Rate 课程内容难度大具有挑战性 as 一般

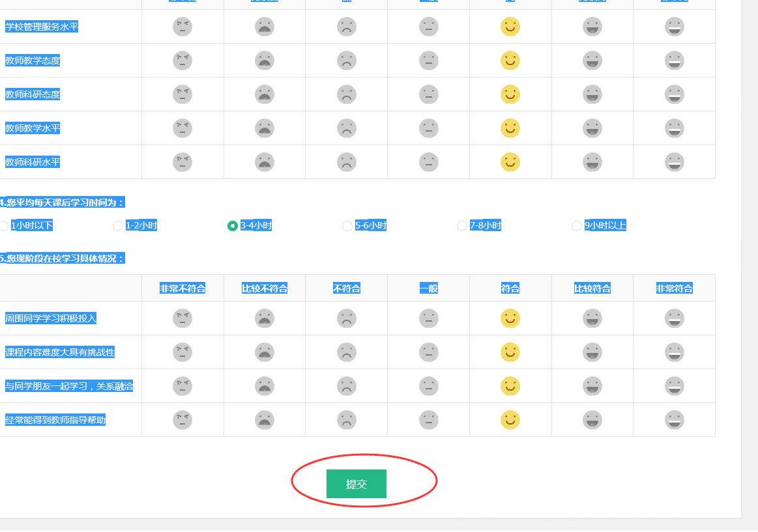(428, 352)
